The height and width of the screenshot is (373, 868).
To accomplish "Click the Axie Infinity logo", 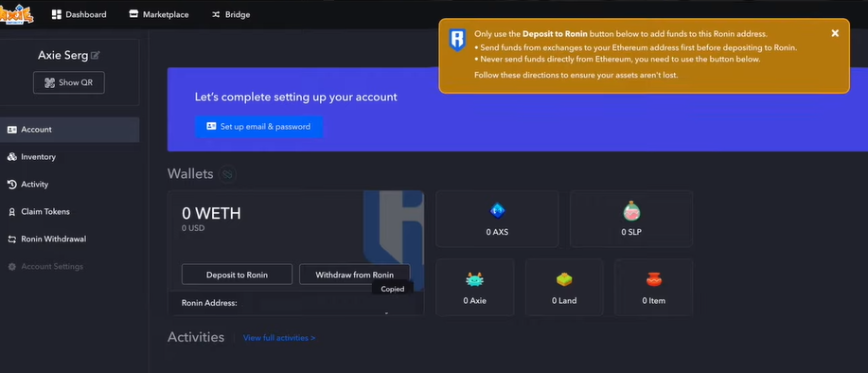I will pos(17,14).
